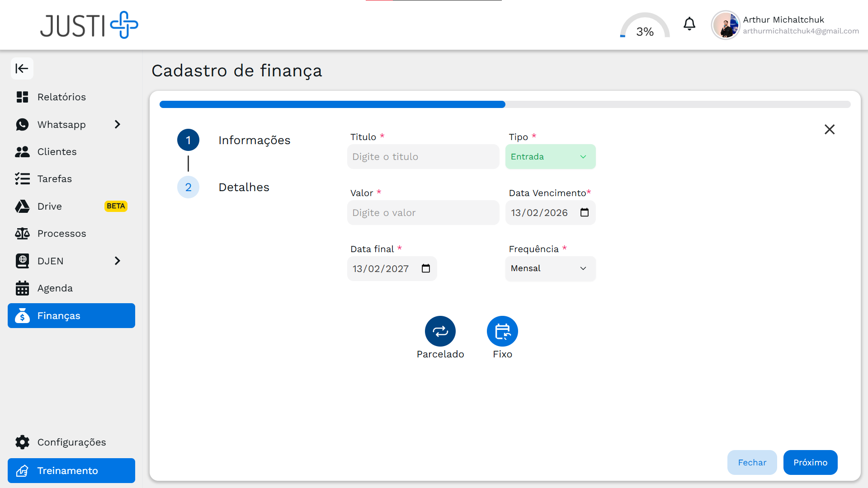Click the 3% progress gauge

[x=645, y=27]
